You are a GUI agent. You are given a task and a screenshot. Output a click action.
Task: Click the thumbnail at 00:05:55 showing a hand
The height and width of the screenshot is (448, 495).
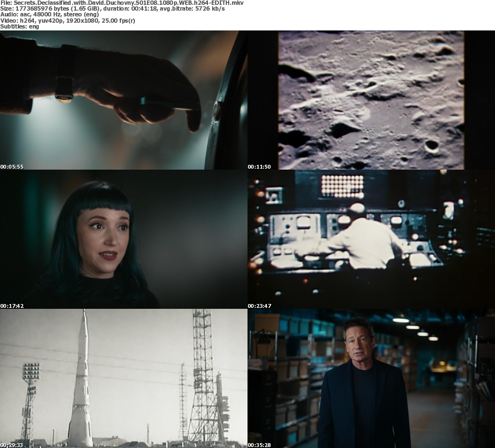pyautogui.click(x=124, y=100)
